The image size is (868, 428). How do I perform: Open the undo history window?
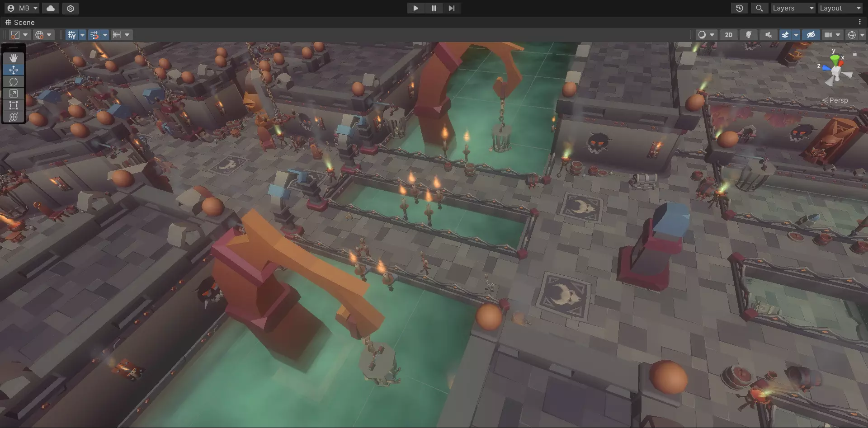(740, 8)
